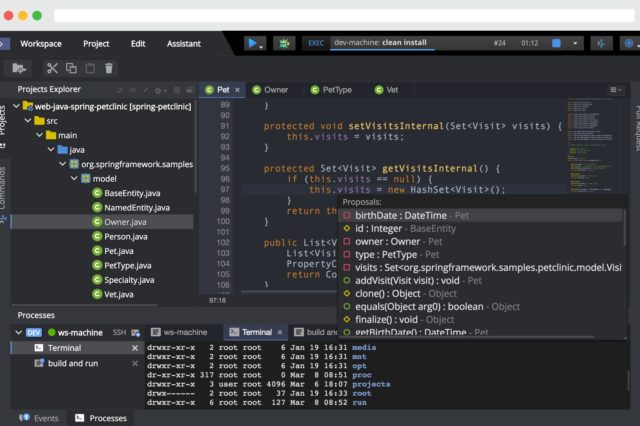640x426 pixels.
Task: Click the green debug bug icon
Action: [x=284, y=44]
